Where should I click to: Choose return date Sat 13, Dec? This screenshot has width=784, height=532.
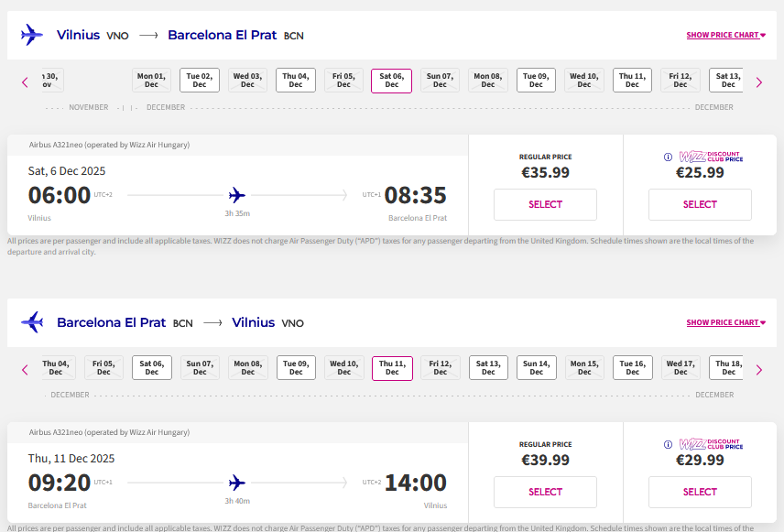point(488,368)
